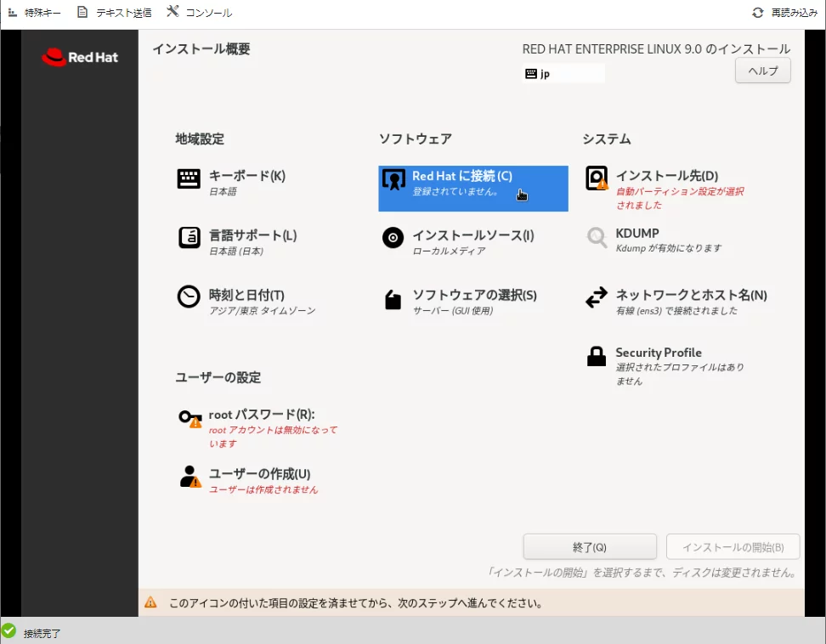Viewport: 826px width, 644px height.
Task: Click the disk icon for インストール先
Action: [597, 178]
